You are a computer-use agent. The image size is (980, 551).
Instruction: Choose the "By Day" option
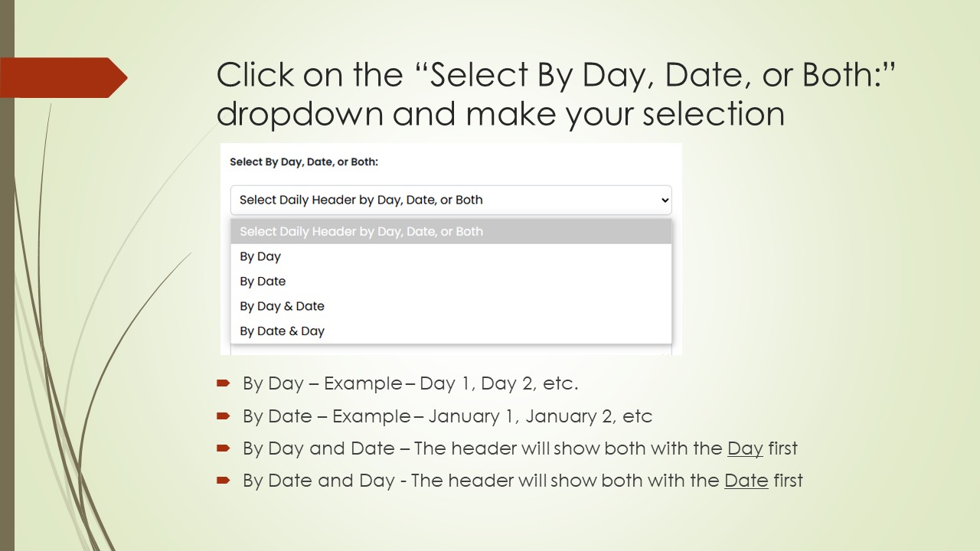pyautogui.click(x=260, y=256)
